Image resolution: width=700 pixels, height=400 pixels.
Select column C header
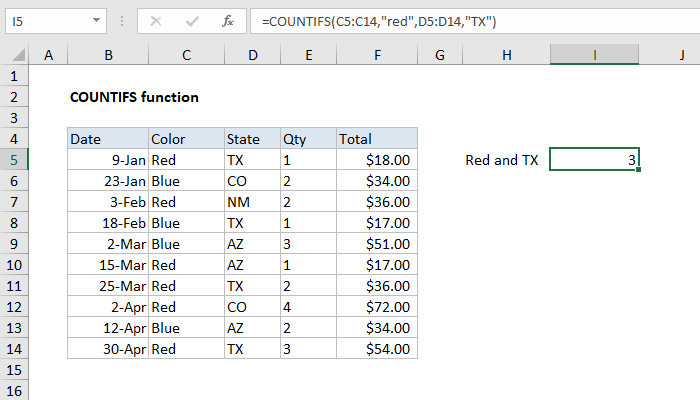click(185, 54)
